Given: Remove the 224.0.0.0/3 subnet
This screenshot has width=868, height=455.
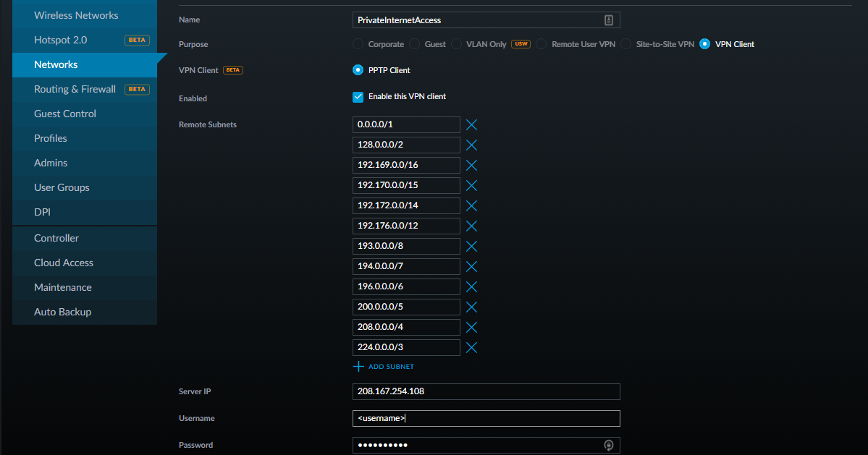Looking at the screenshot, I should 471,347.
